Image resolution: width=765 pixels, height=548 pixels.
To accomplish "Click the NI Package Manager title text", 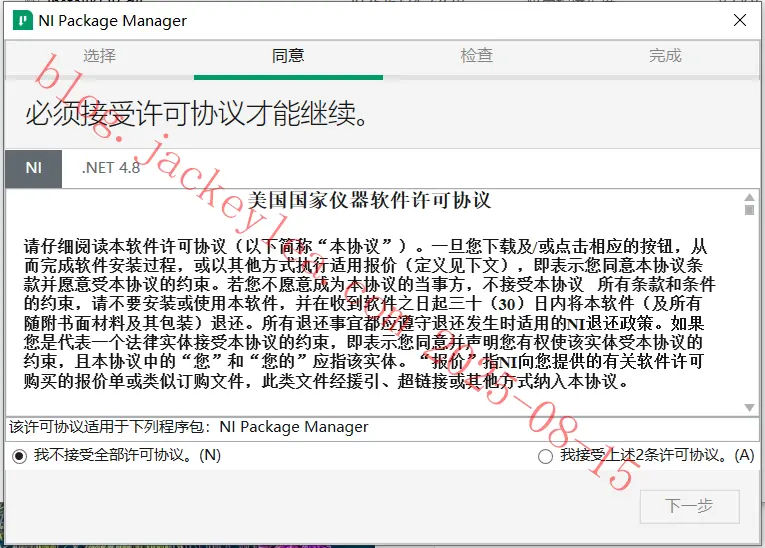I will [x=113, y=21].
